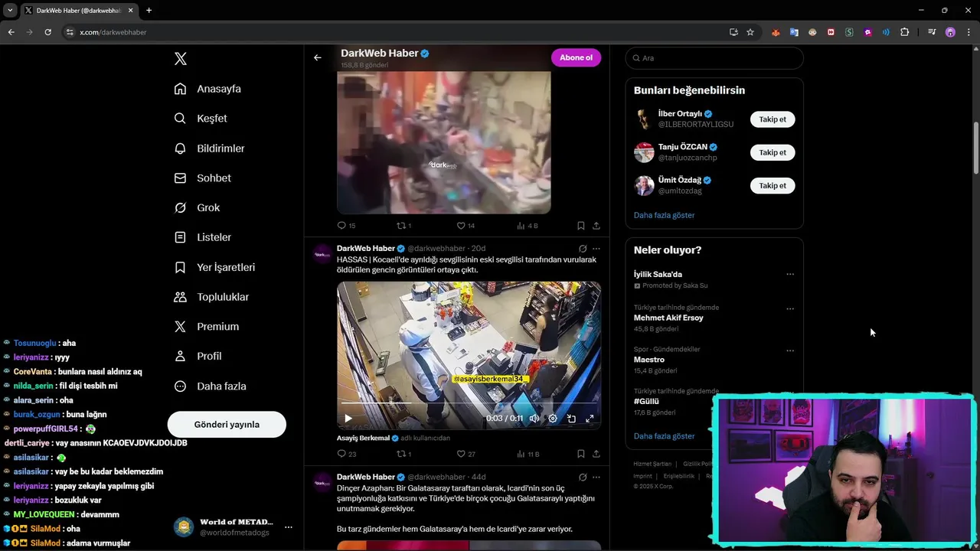980x551 pixels.
Task: Click the Yer İşaretleri bookmark icon
Action: click(181, 268)
